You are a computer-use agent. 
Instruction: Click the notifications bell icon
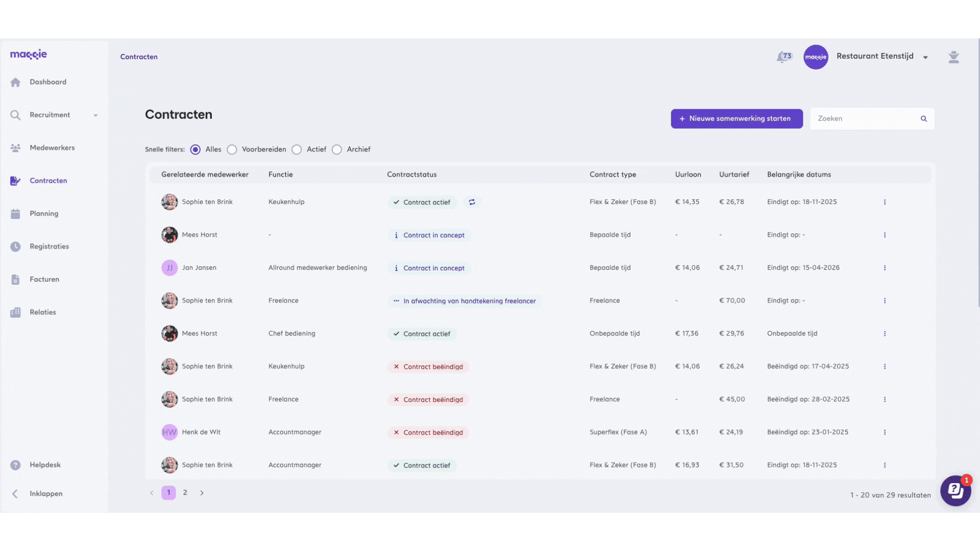(782, 57)
